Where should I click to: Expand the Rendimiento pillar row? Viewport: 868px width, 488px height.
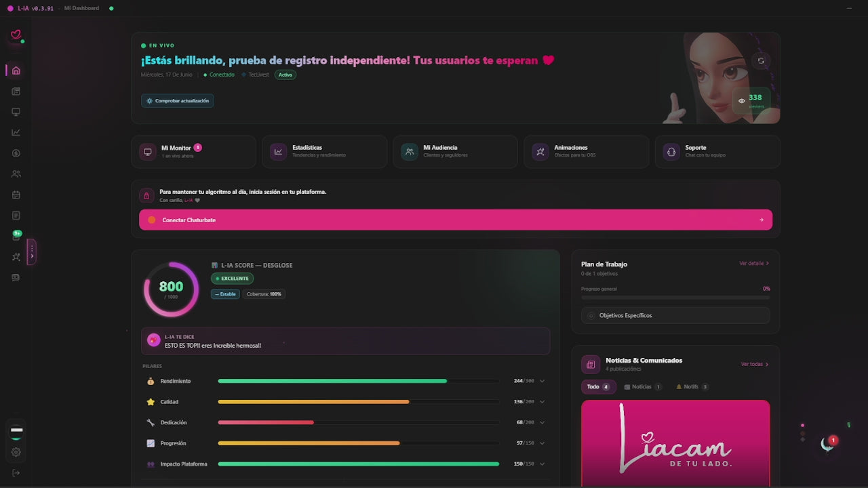click(345, 381)
